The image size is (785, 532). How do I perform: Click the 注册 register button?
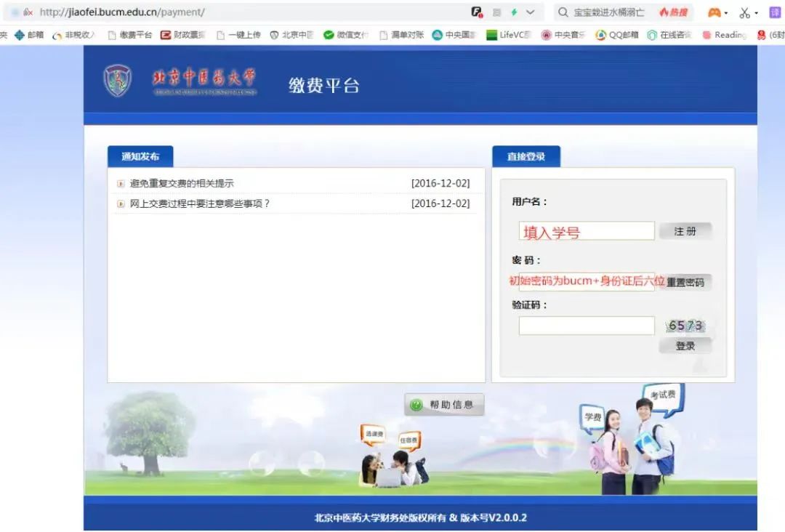[685, 230]
